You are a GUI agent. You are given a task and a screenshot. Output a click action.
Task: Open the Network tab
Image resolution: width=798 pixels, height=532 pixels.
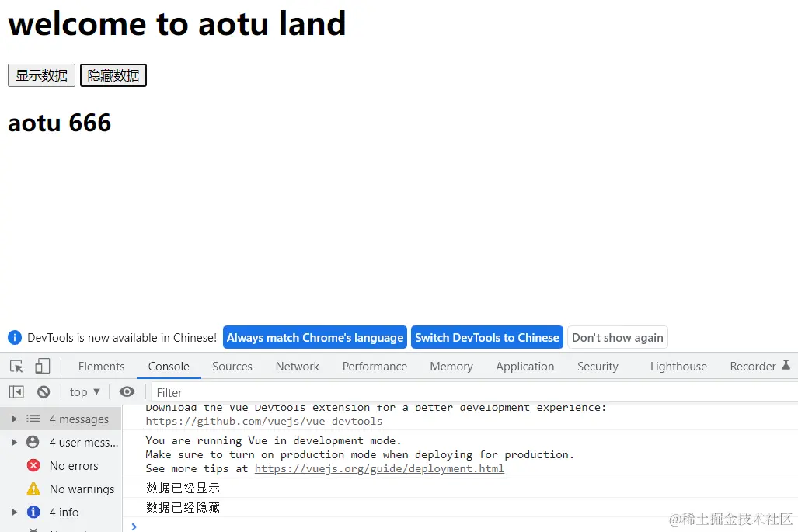(298, 367)
